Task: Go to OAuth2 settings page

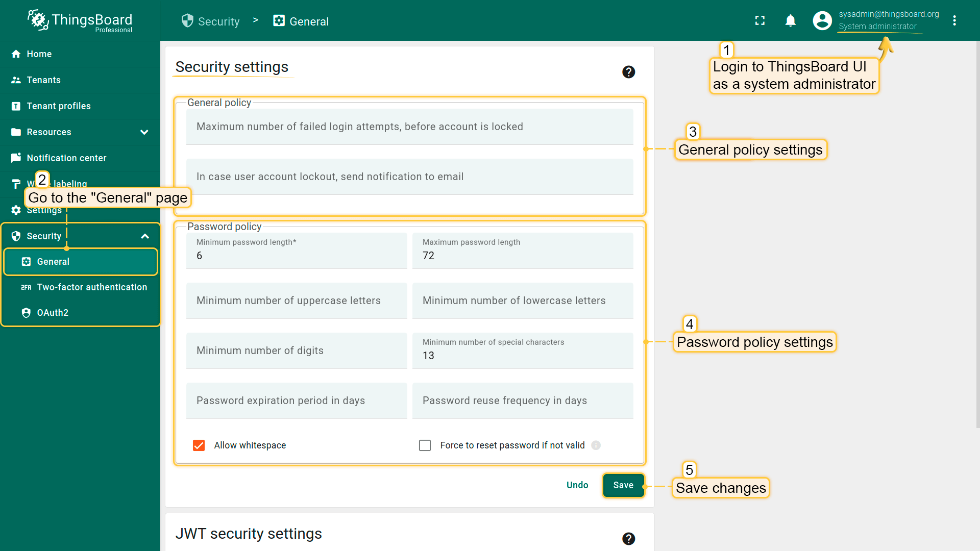Action: (53, 313)
